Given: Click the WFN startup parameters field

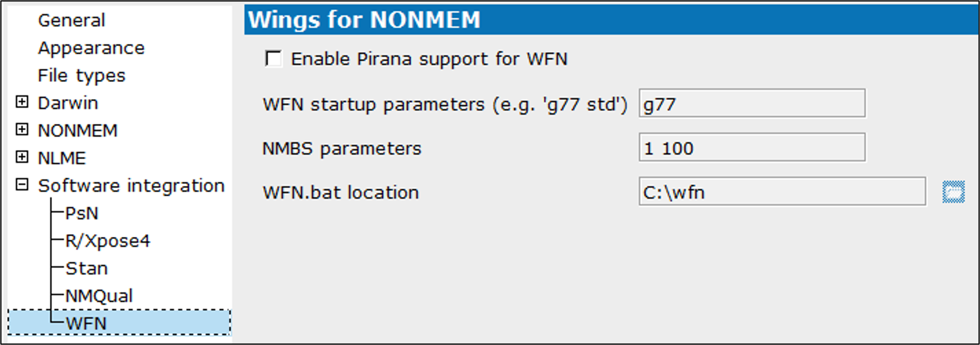Looking at the screenshot, I should [752, 103].
